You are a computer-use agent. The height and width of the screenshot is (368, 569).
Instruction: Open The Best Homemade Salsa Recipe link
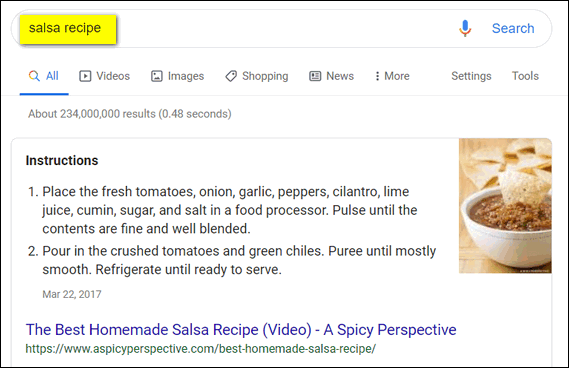[x=241, y=330]
